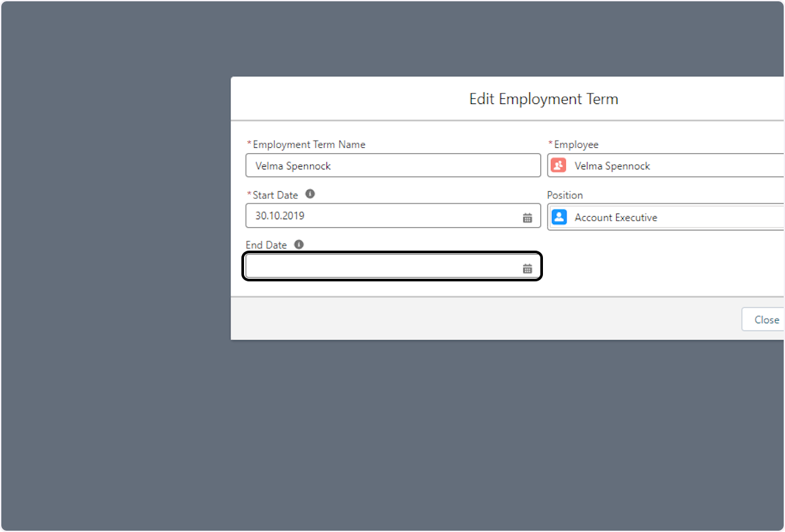Click the Start Date field label
This screenshot has width=785, height=532.
coord(272,194)
